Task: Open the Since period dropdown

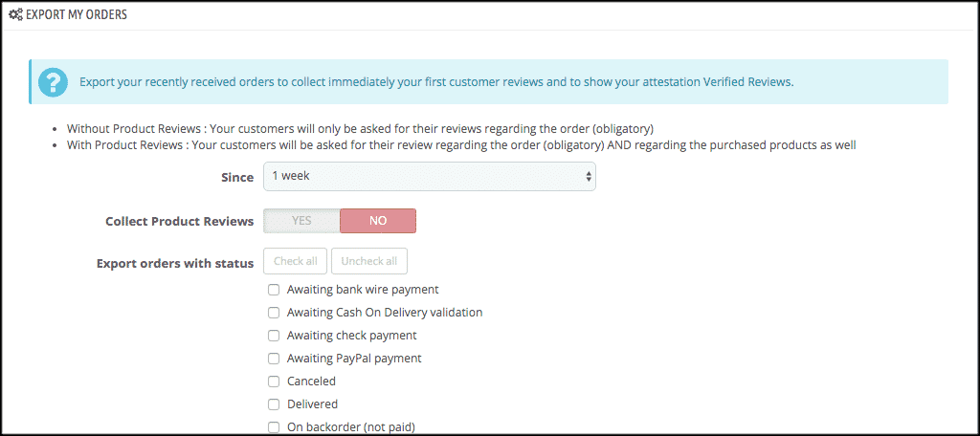Action: click(x=430, y=177)
